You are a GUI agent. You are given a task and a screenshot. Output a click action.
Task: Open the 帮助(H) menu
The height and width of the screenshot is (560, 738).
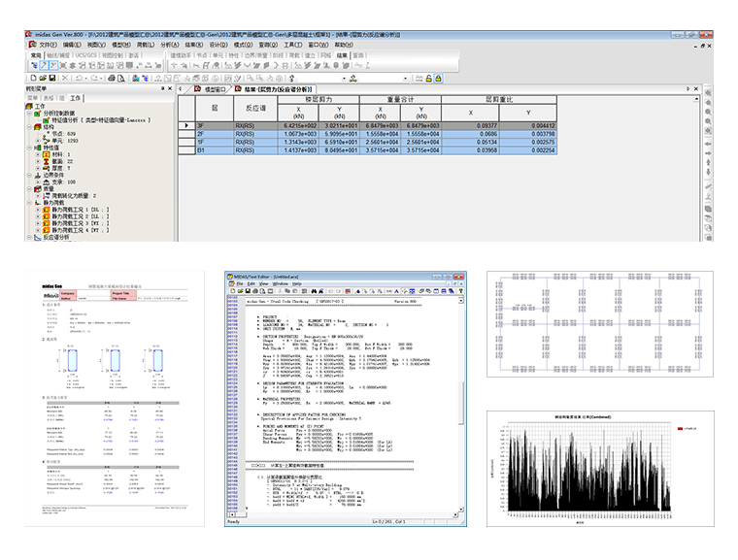344,45
